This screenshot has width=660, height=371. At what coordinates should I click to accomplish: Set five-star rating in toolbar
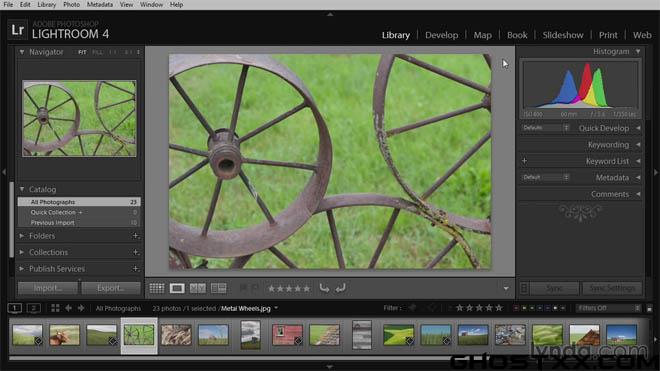pos(307,289)
